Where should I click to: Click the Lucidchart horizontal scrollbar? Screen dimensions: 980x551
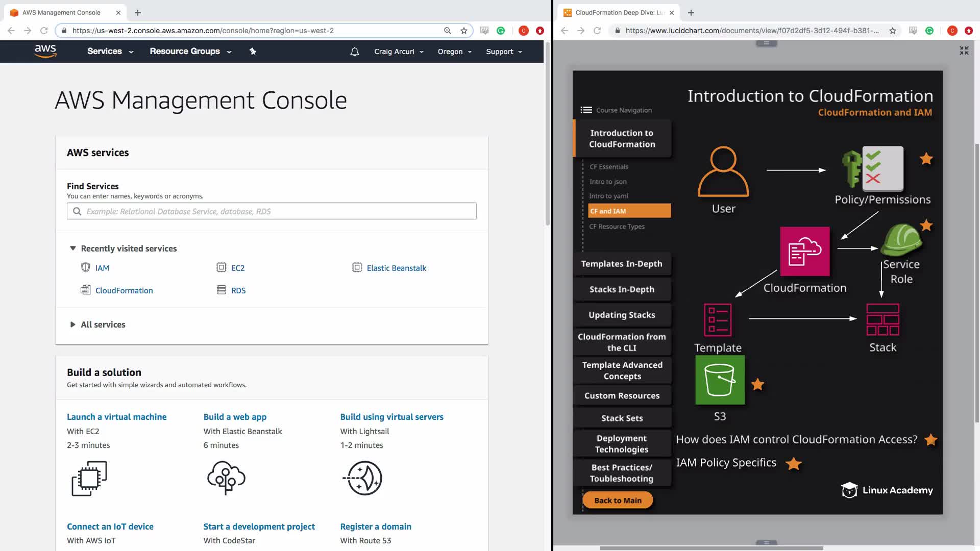coord(712,548)
